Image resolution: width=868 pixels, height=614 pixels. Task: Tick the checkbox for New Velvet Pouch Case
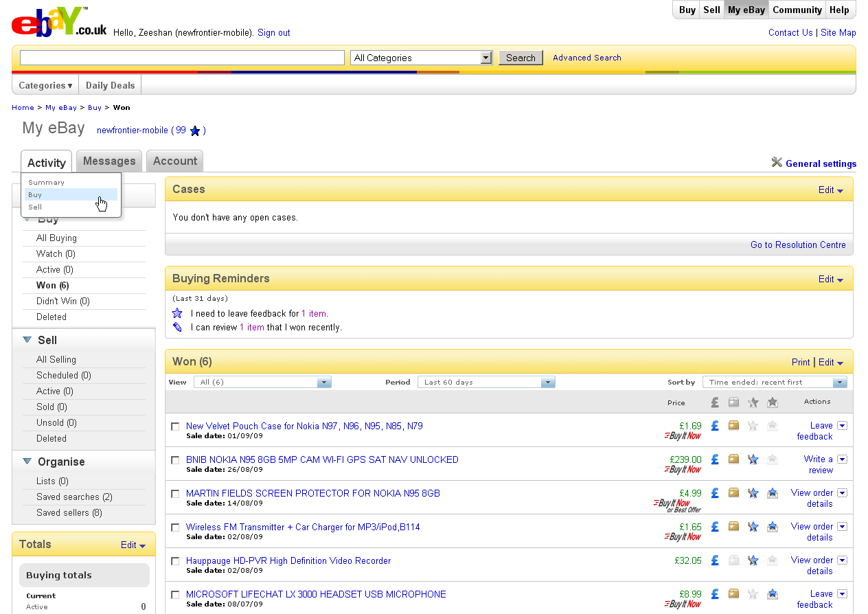[175, 427]
